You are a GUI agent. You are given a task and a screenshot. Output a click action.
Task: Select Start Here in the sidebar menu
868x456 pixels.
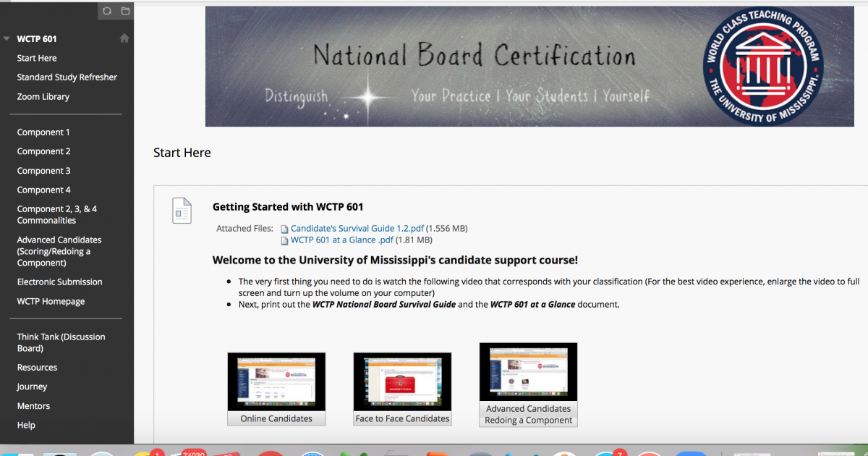(37, 58)
